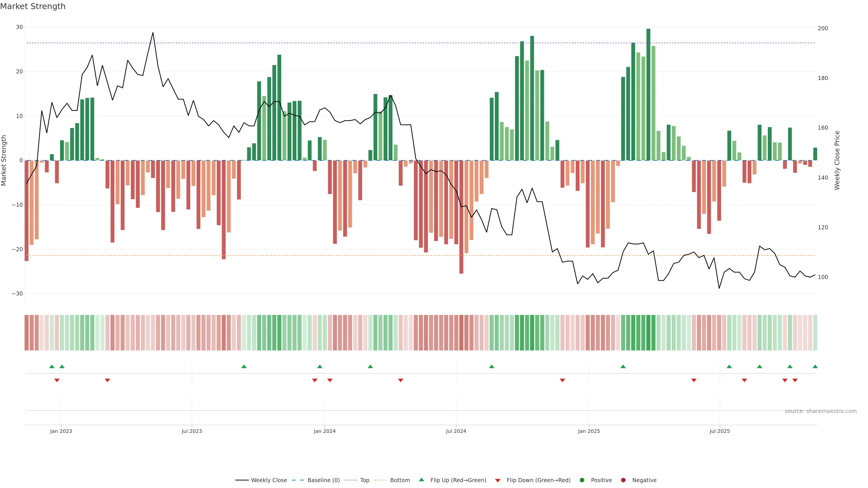The image size is (868, 488).
Task: Click the darkest green cell in heatmap strip
Action: pyautogui.click(x=648, y=332)
